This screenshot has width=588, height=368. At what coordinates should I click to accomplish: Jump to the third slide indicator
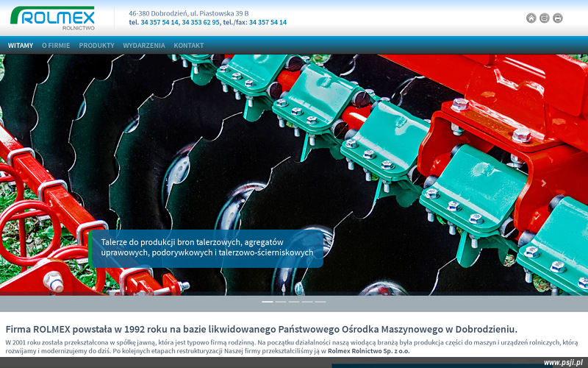click(294, 302)
